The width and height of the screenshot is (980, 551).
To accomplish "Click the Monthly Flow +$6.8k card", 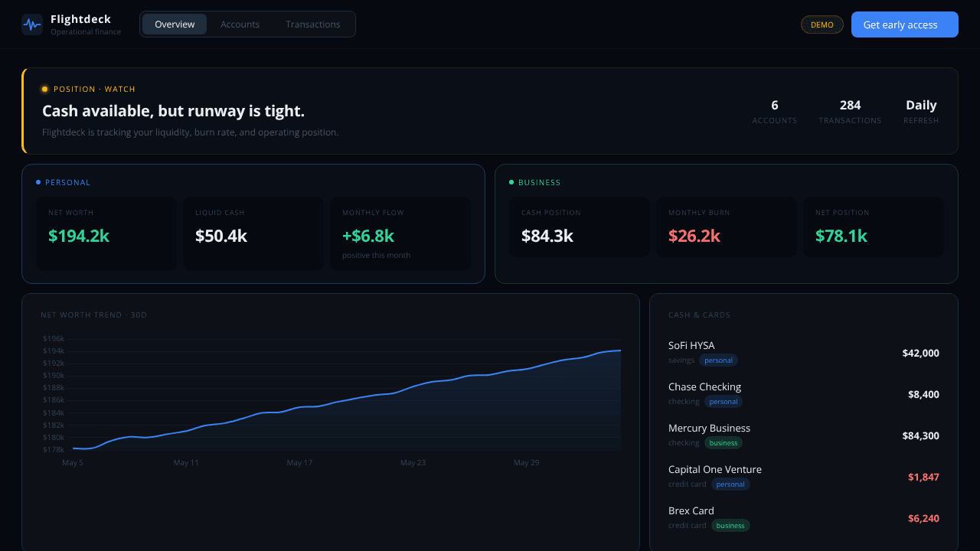I will 400,233.
